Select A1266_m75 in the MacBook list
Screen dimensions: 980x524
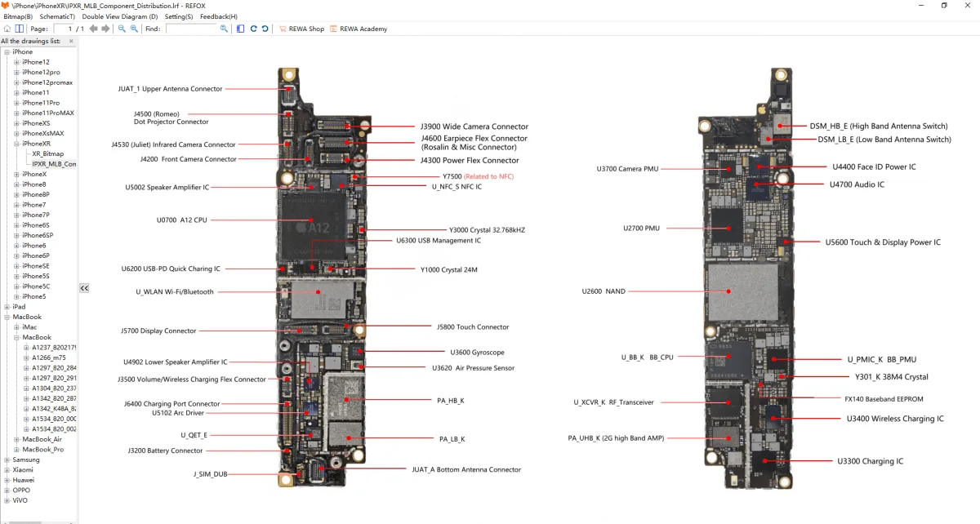pyautogui.click(x=47, y=357)
